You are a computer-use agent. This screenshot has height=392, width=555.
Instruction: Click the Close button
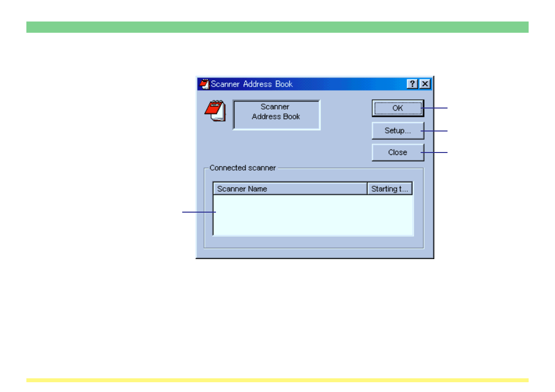[398, 152]
